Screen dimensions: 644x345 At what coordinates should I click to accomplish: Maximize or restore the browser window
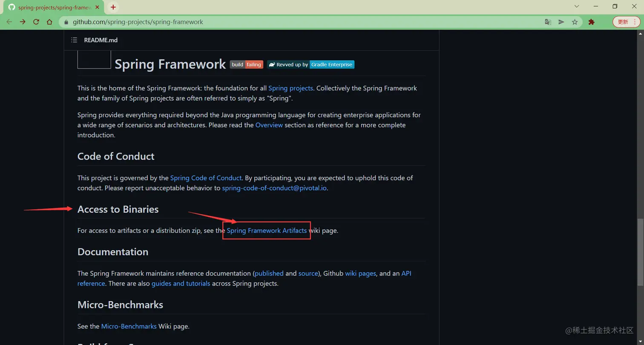click(x=615, y=6)
